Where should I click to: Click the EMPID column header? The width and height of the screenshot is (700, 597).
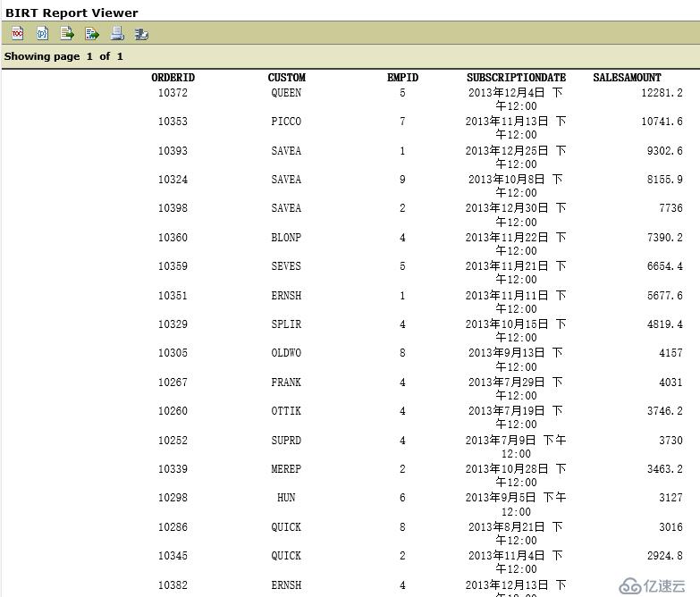coord(402,78)
